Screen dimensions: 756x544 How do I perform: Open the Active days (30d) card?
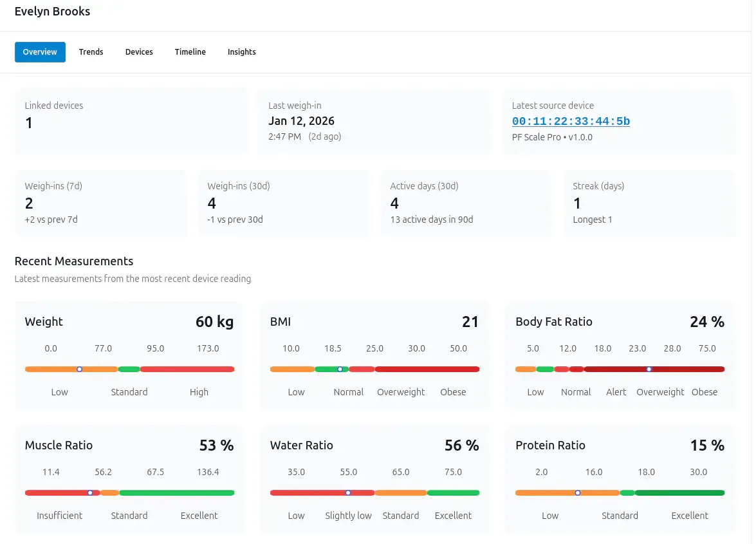pos(466,203)
